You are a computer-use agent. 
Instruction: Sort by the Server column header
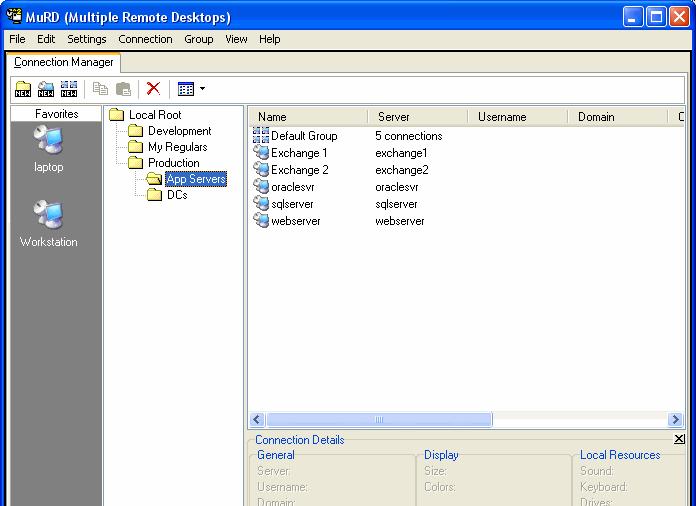click(x=417, y=117)
